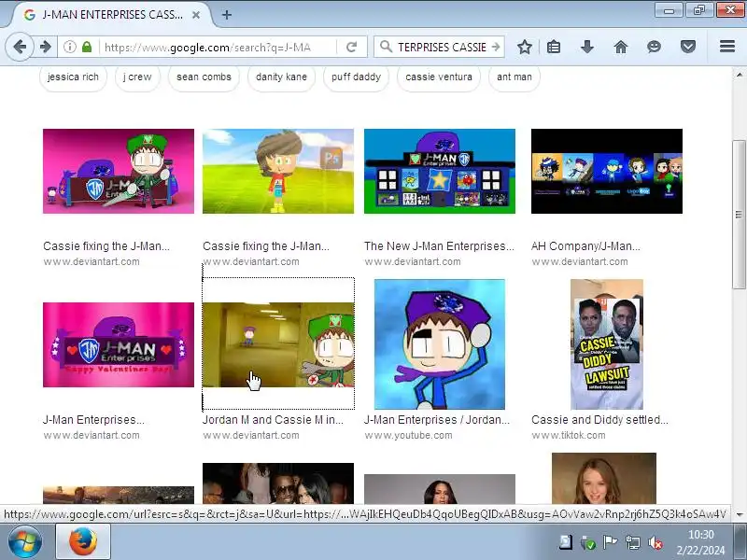Open AH Company/J-Man black banner thumbnail
The image size is (747, 560).
coord(606,171)
